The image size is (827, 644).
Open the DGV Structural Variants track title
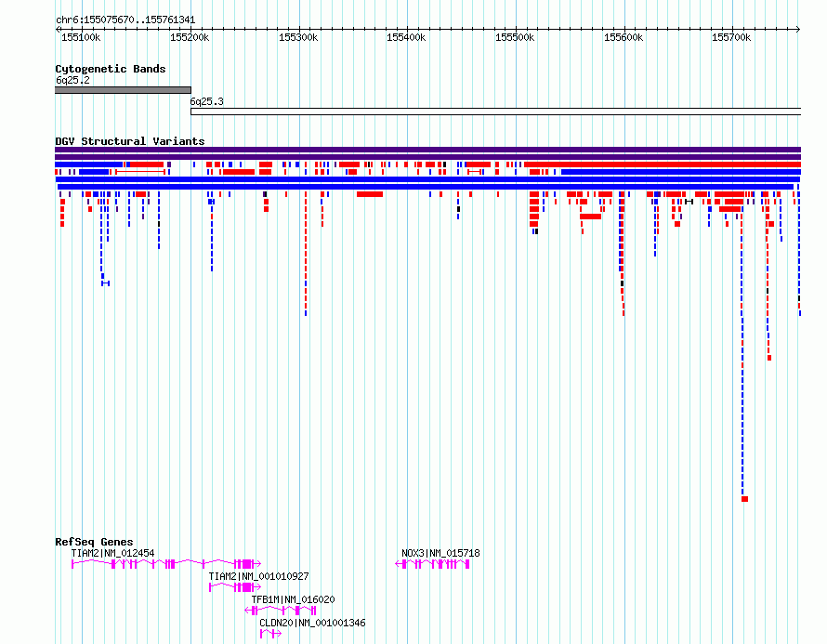[130, 141]
